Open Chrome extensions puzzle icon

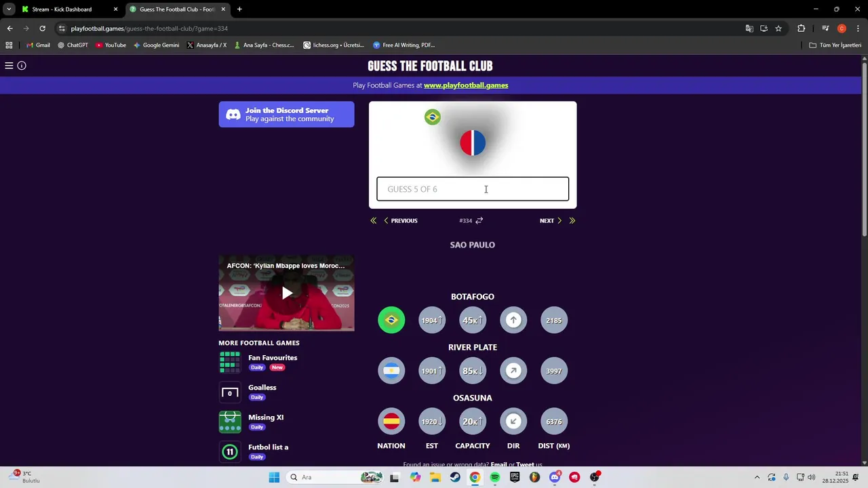(x=802, y=28)
